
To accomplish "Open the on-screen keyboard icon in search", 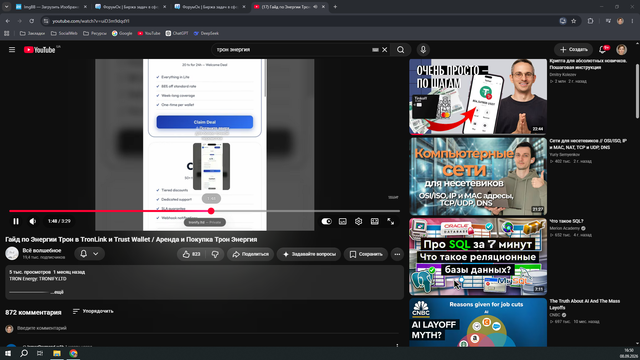I will coord(375,50).
